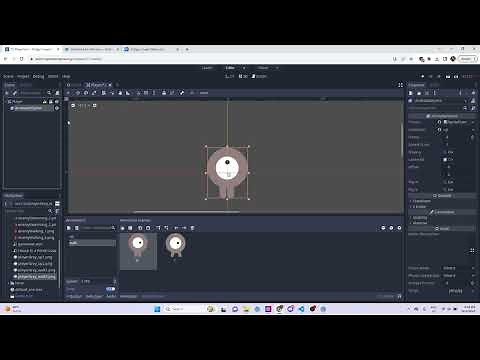Screen dimensions: 480x360
Task: Click the viewport horizontal scrollbar
Action: (186, 212)
